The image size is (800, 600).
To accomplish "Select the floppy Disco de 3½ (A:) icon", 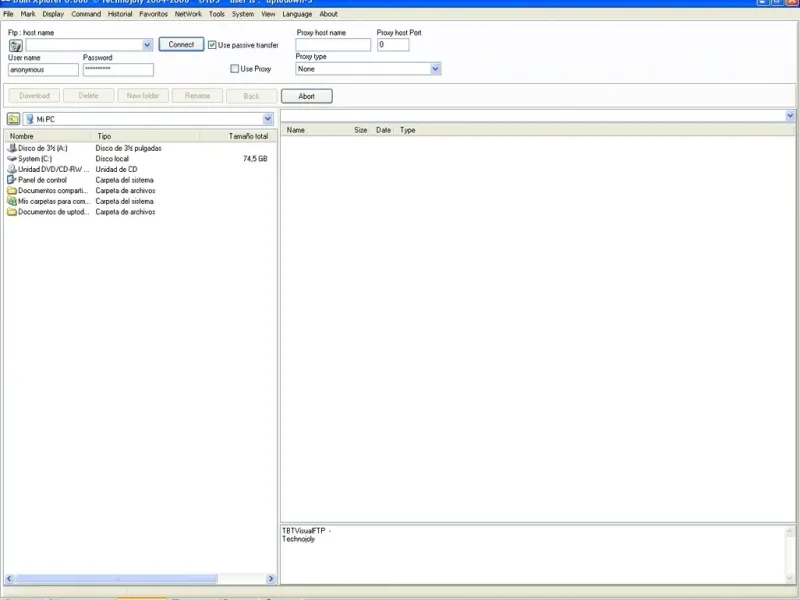I will pyautogui.click(x=12, y=148).
